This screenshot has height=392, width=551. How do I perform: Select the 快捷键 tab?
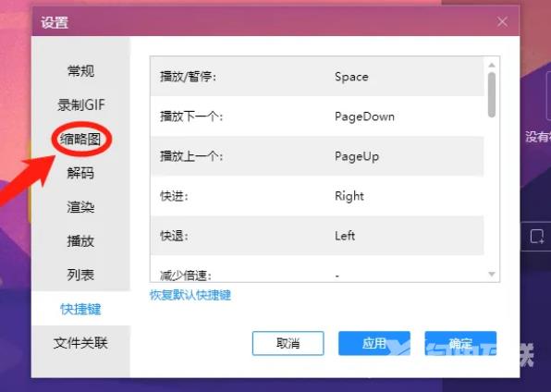80,309
